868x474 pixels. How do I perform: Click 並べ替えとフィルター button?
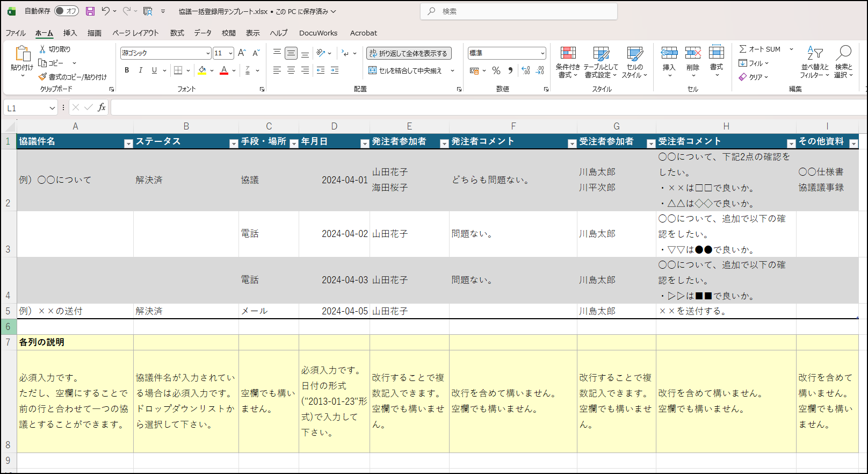(815, 62)
